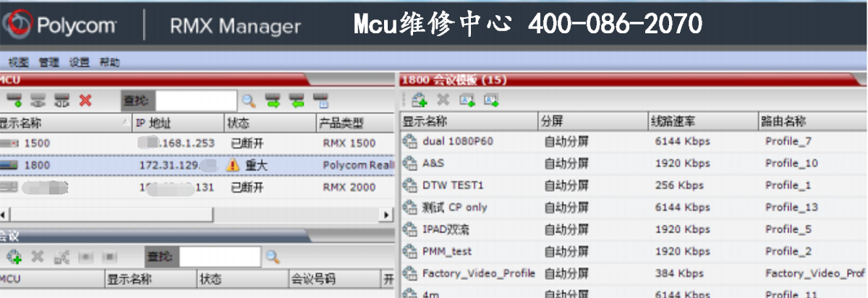
Task: Click the 重大 status text on 1800 row
Action: (x=256, y=166)
